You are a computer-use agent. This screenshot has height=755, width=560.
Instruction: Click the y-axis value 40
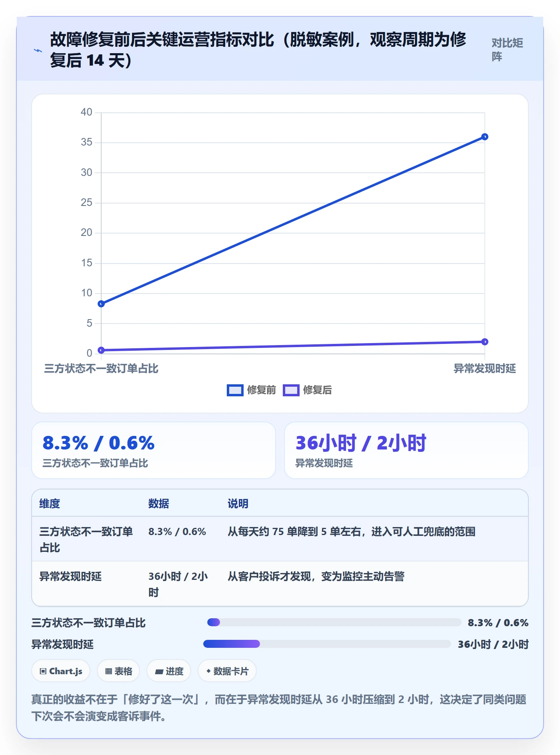(86, 112)
